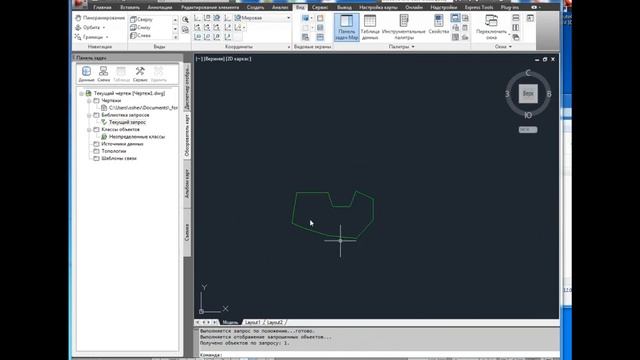
Task: Choose the Сверху top view
Action: tap(141, 19)
